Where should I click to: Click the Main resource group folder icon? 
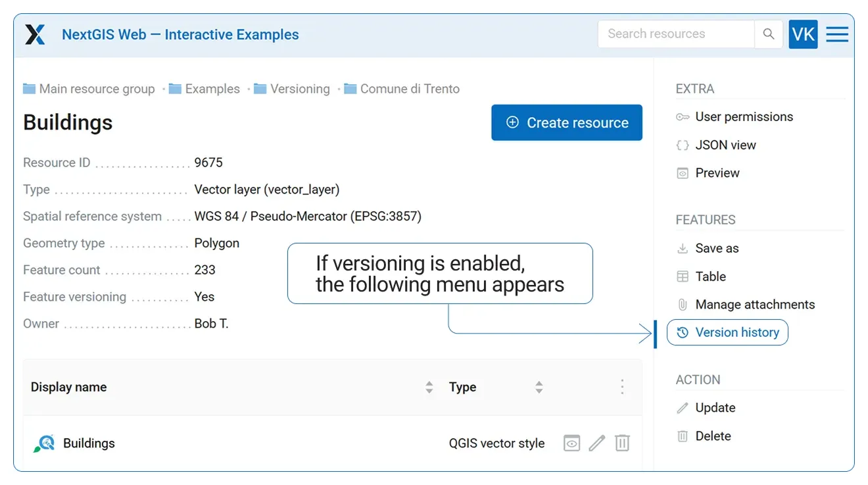(x=29, y=89)
